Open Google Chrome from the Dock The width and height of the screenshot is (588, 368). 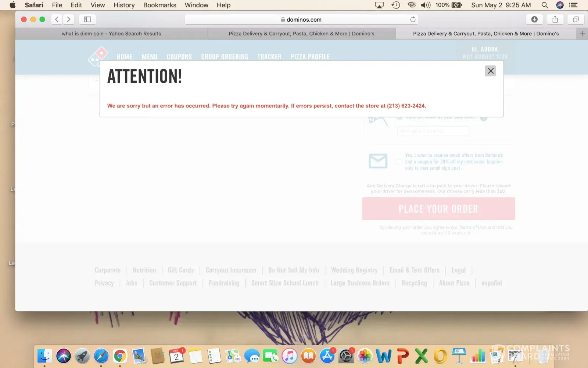click(120, 356)
